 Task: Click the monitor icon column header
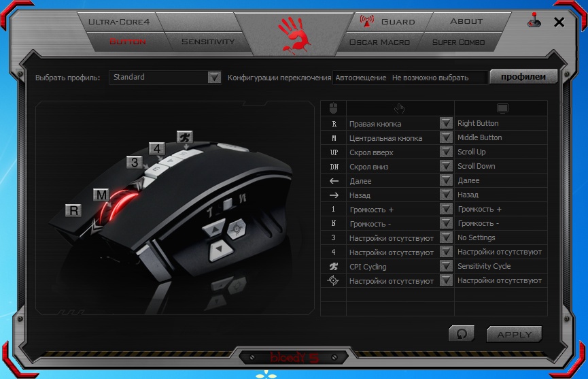point(502,108)
